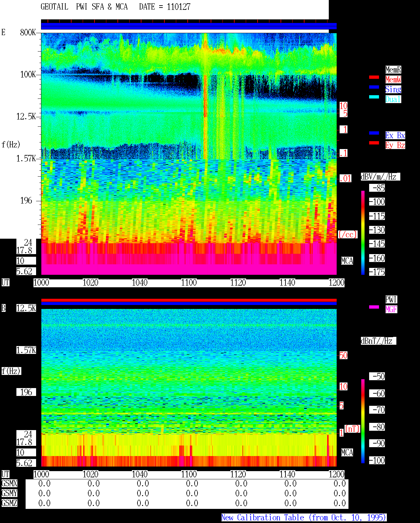Open the New Calibration Table link
The height and width of the screenshot is (523, 420).
(304, 518)
